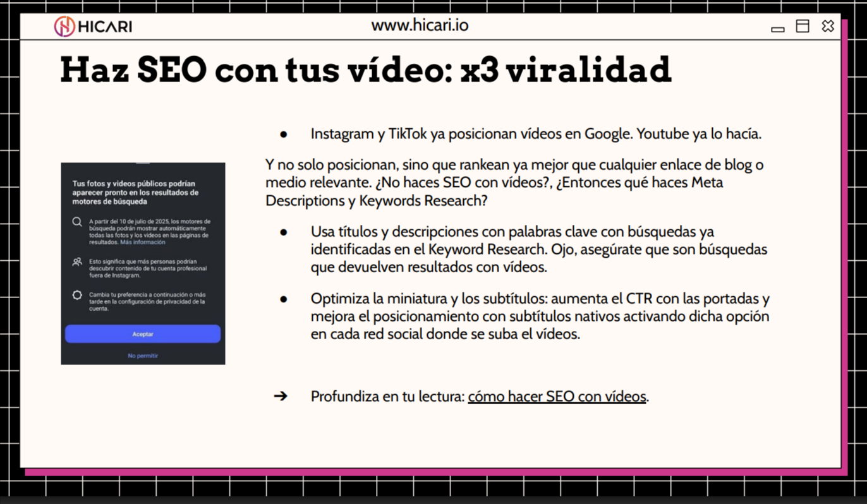Viewport: 867px width, 504px height.
Task: Click the people icon in Instagram notice
Action: point(77,261)
